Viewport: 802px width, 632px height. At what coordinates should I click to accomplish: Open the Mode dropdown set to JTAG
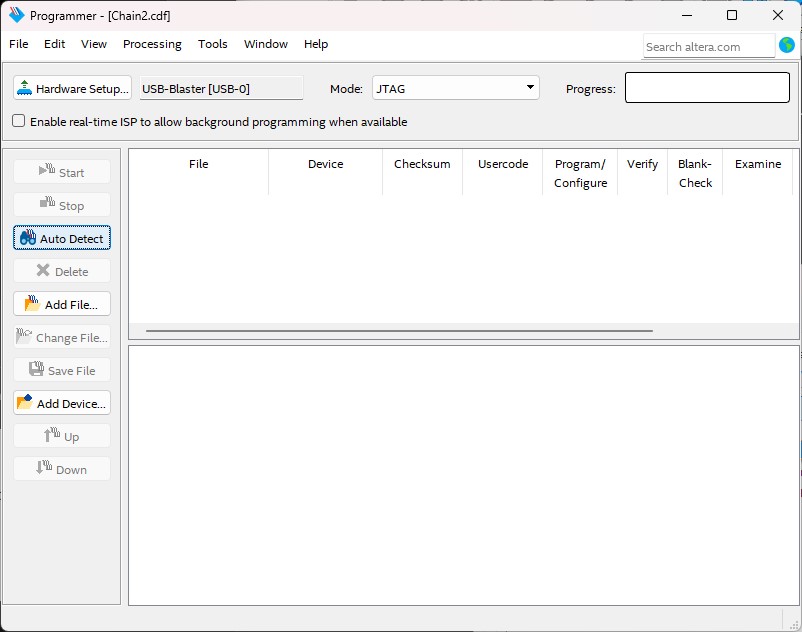click(455, 88)
